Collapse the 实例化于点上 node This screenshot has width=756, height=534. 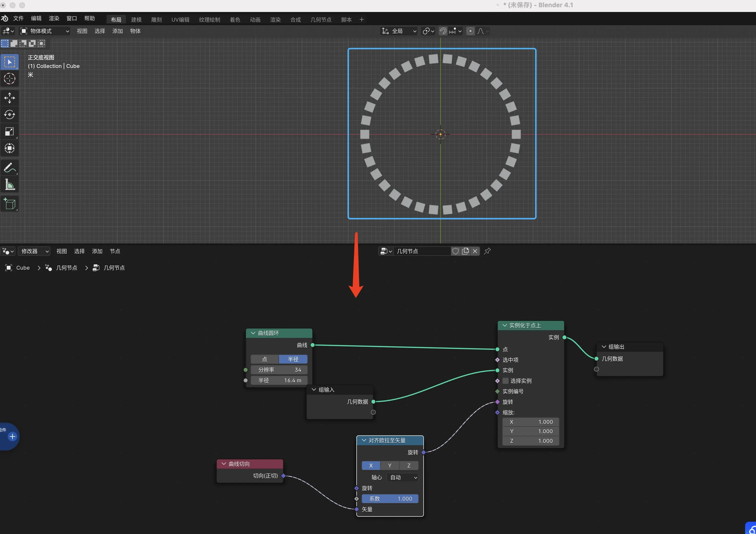click(x=504, y=325)
